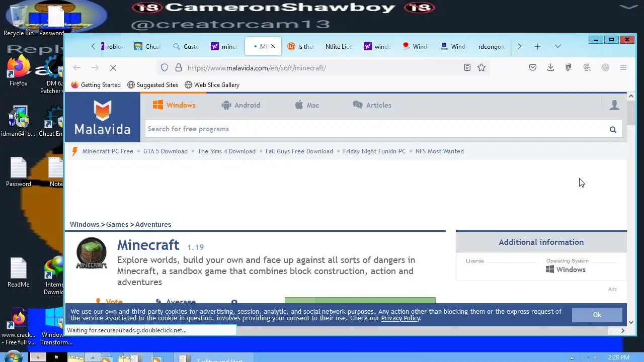Open the Firefox hamburger application menu
This screenshot has width=644, height=362.
pos(623,67)
